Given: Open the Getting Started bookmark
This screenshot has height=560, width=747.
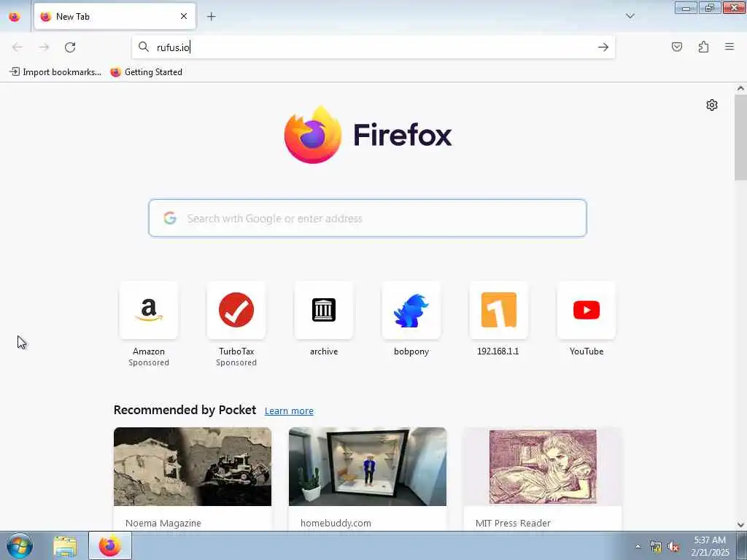Looking at the screenshot, I should click(x=146, y=72).
